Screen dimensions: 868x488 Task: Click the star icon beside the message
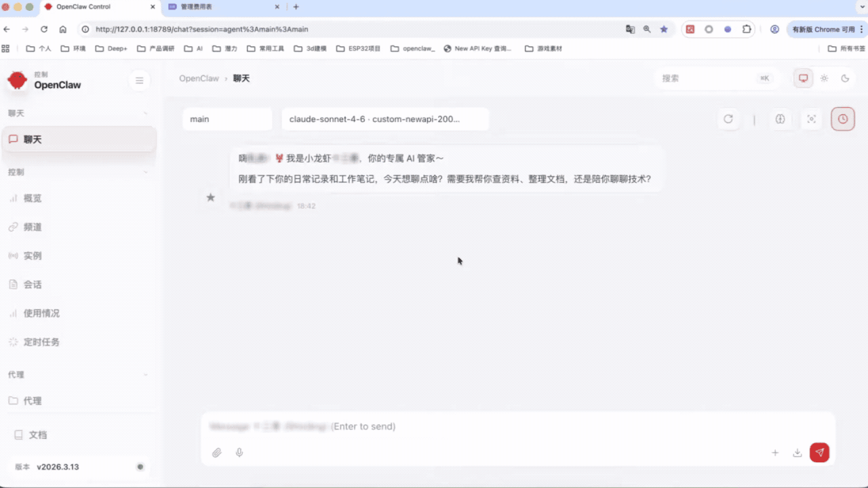(211, 197)
